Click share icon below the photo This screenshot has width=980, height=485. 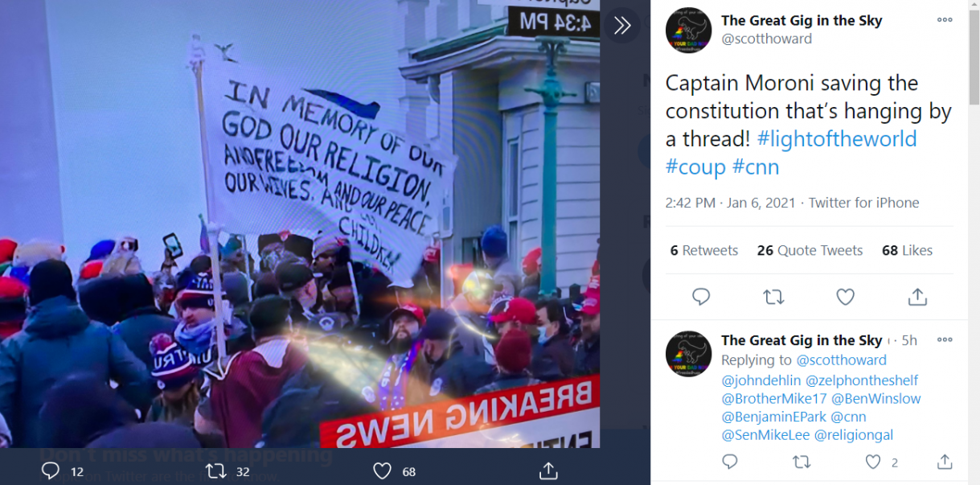[548, 470]
